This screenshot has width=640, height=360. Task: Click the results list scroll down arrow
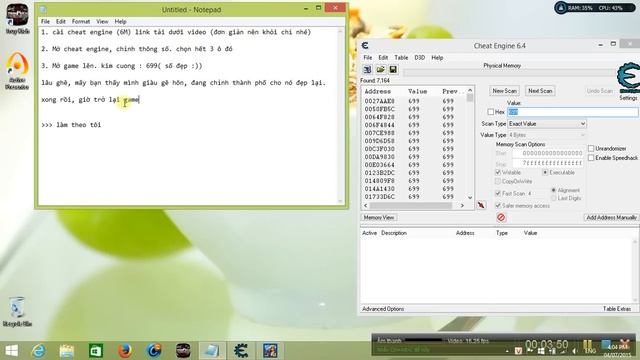coord(470,197)
